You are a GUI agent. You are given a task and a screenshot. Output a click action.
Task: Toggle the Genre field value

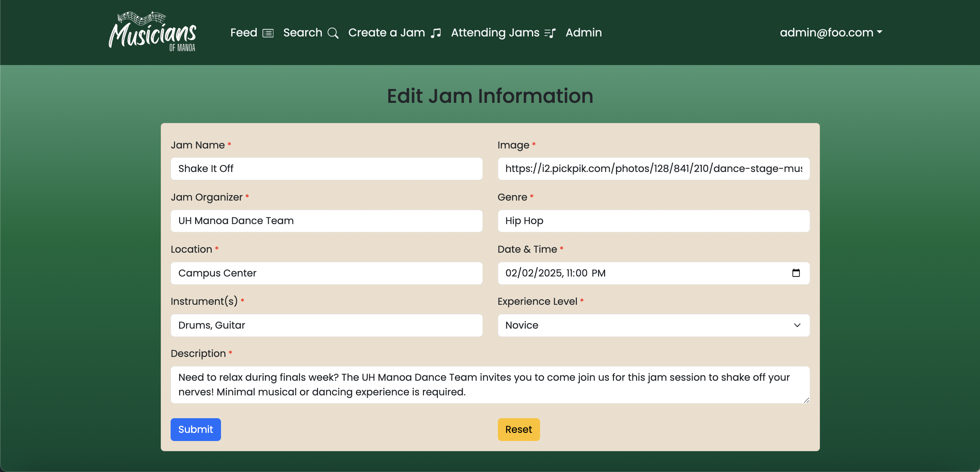pos(653,221)
